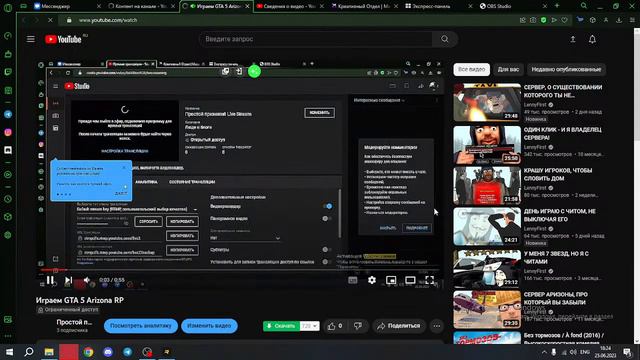Toggle subtitles in the video player

coord(353,280)
